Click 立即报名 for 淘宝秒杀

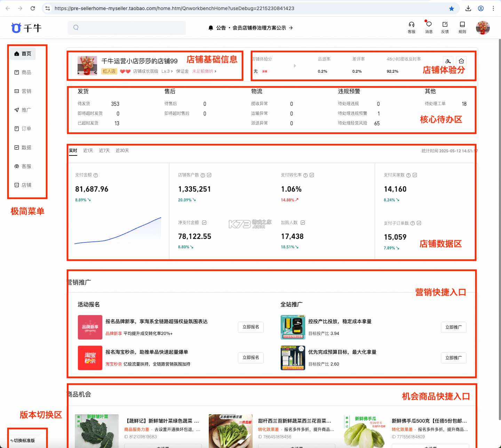(x=251, y=358)
